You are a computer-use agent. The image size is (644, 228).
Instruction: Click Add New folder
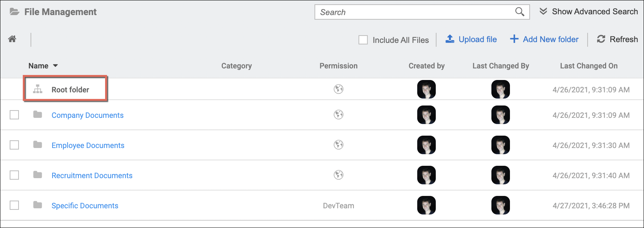[544, 39]
